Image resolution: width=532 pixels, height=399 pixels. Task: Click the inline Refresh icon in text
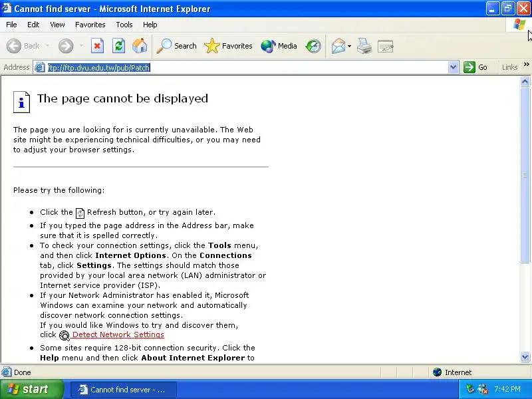80,213
